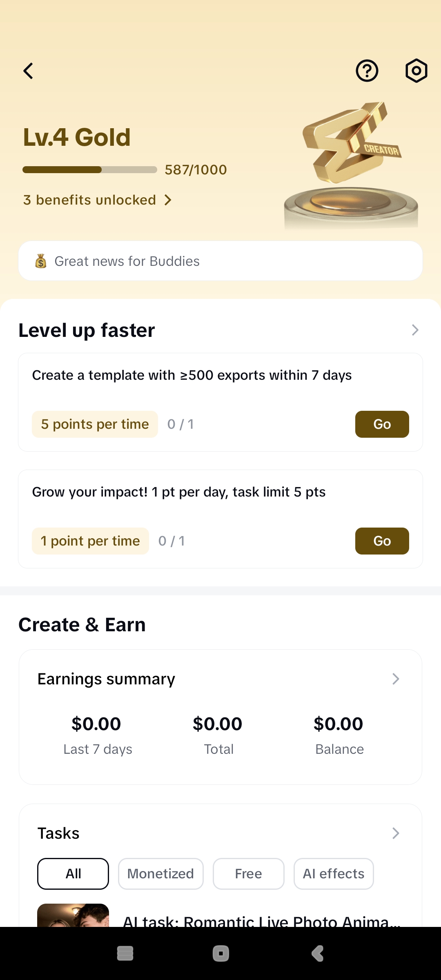This screenshot has height=980, width=441.
Task: Open the Romantic Live Photo task thumbnail
Action: click(73, 915)
